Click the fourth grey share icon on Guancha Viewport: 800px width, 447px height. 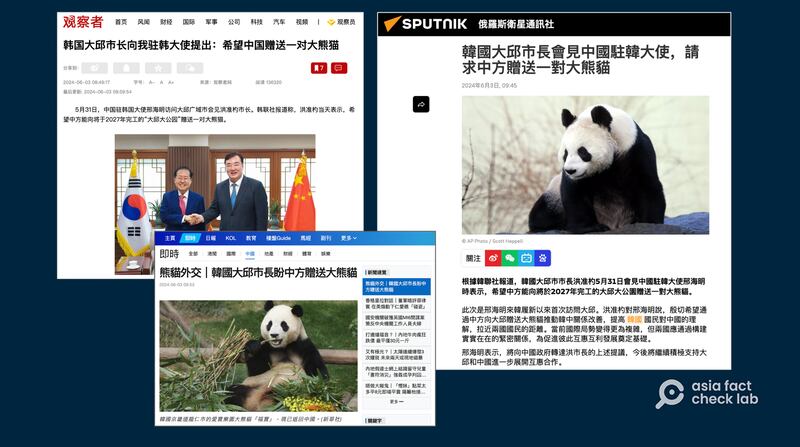coord(190,68)
